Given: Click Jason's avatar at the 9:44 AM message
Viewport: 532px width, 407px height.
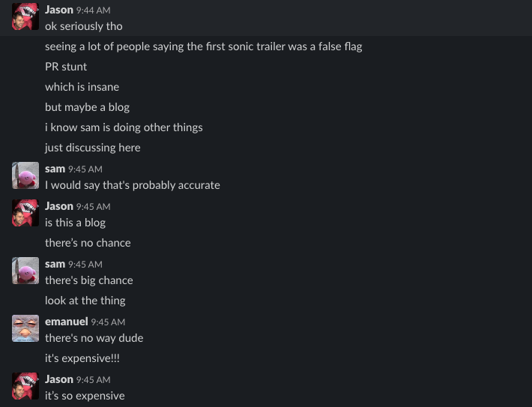Looking at the screenshot, I should point(25,16).
